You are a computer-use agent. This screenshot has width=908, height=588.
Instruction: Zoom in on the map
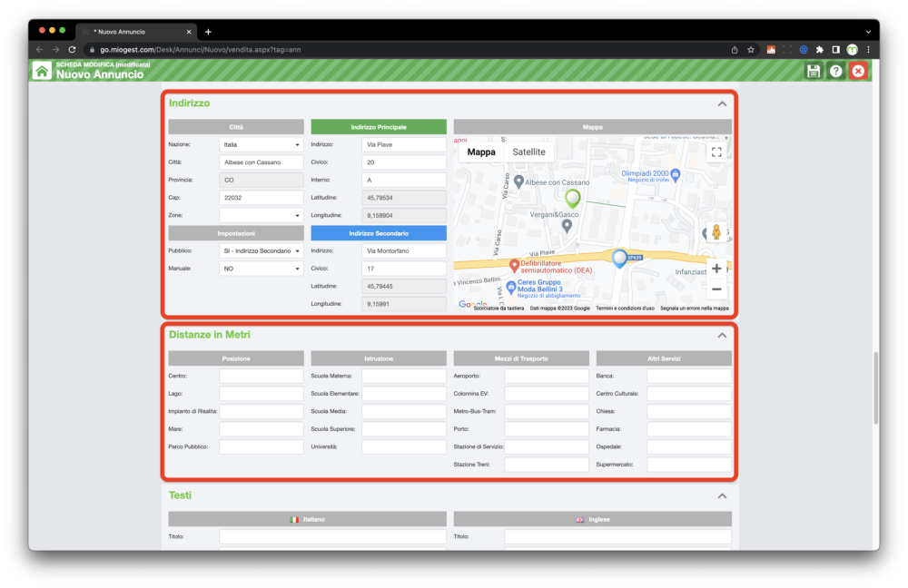click(x=716, y=269)
